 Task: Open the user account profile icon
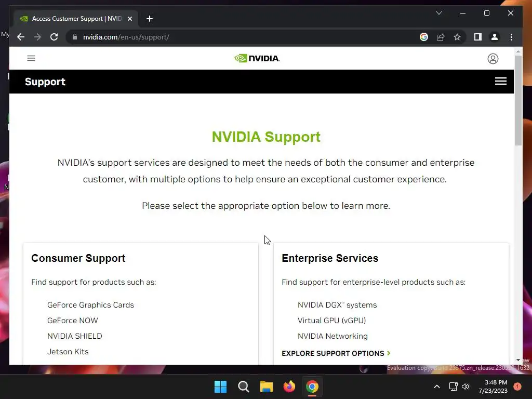[x=493, y=59]
